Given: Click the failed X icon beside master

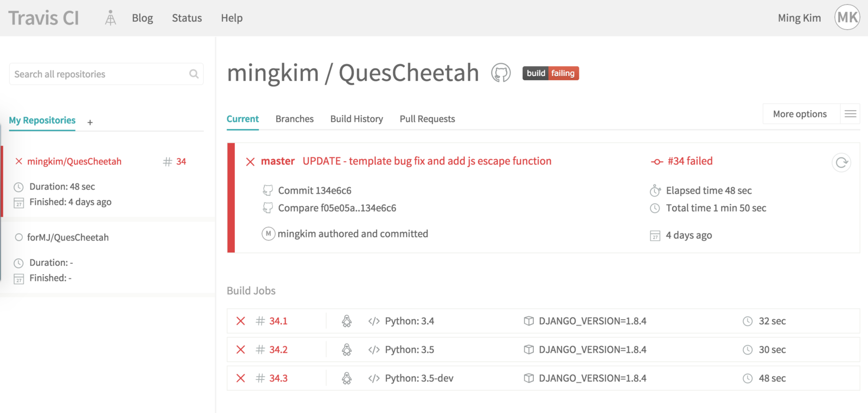Looking at the screenshot, I should pos(250,162).
